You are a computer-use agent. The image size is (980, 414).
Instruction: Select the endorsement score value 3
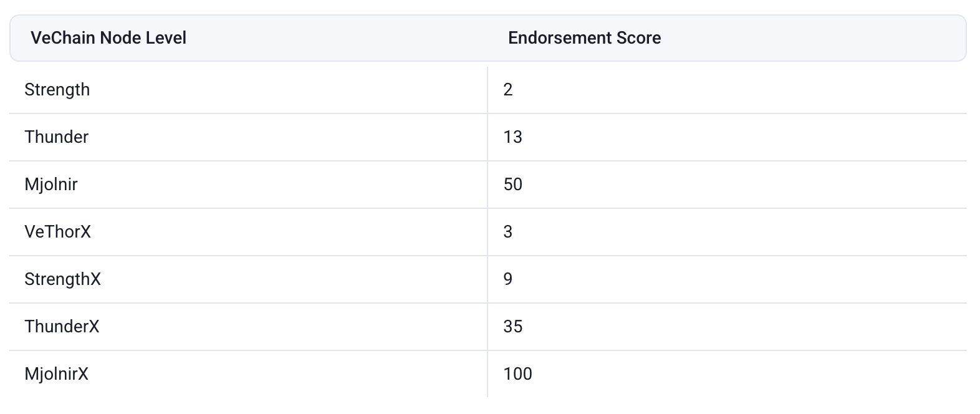point(508,232)
